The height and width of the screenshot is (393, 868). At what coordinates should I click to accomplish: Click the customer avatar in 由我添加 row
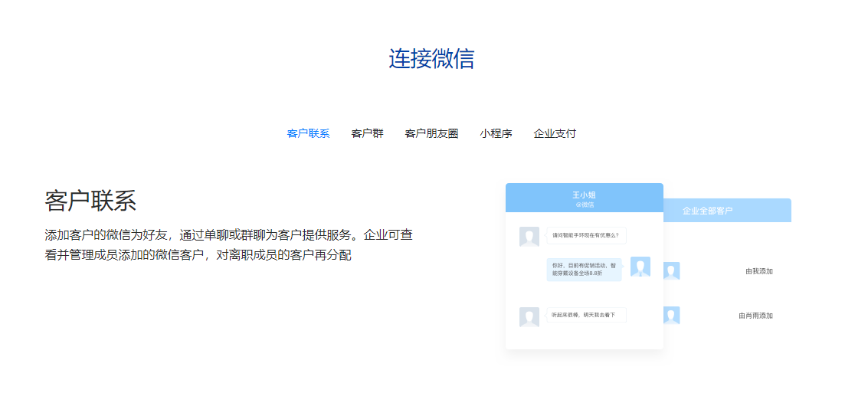point(671,271)
